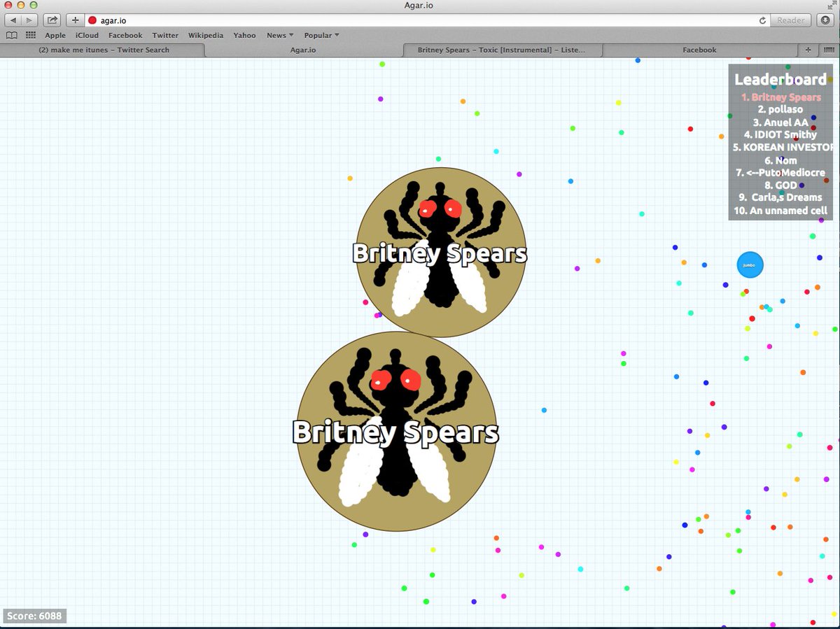
Task: Show all tabs icon at tab bar end
Action: 829,50
